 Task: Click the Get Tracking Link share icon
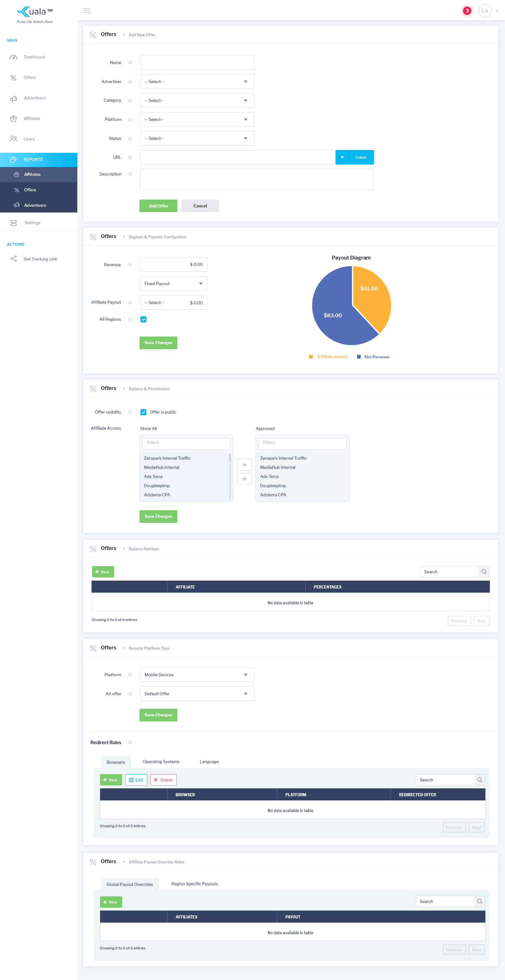13,259
